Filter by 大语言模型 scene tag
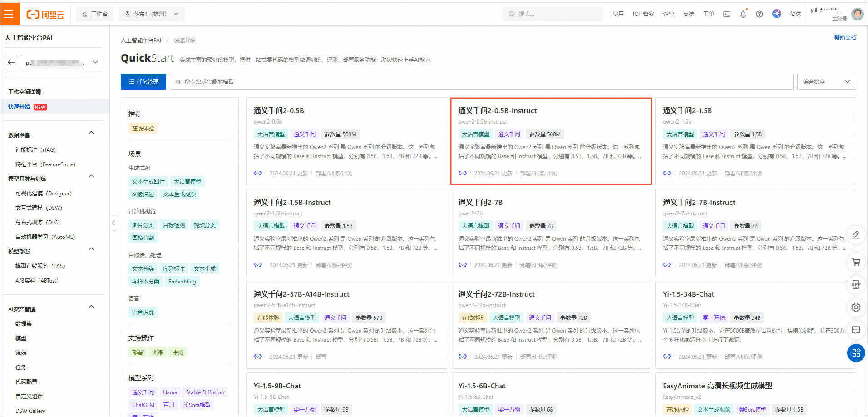 [187, 182]
